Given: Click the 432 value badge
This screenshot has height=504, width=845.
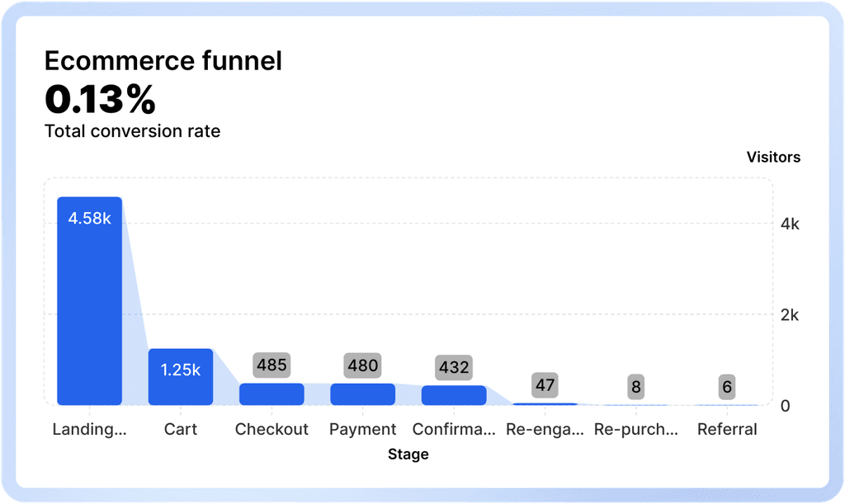Looking at the screenshot, I should coord(454,368).
